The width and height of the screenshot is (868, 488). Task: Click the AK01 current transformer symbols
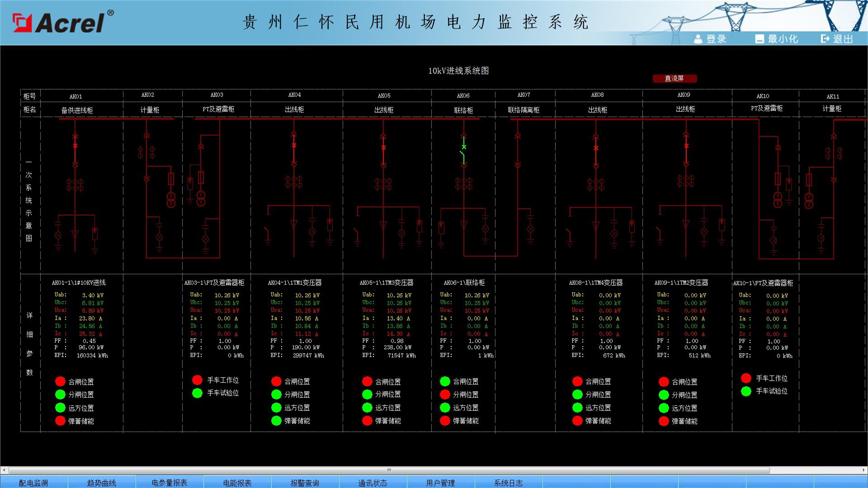point(75,185)
